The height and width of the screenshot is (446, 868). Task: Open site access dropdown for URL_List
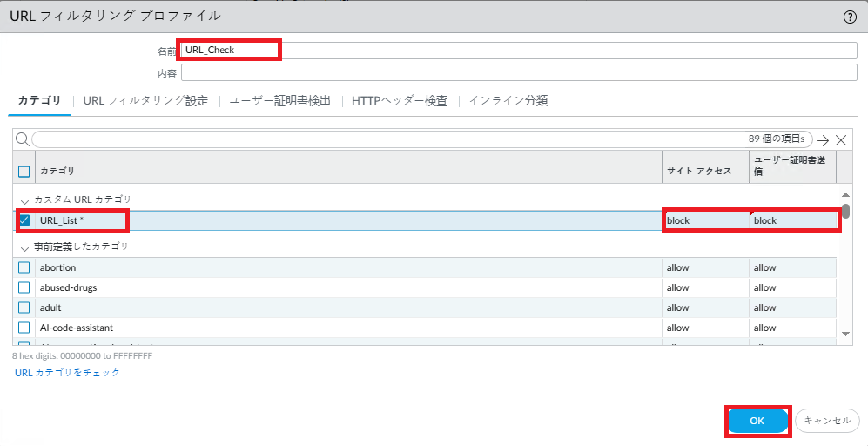point(704,220)
